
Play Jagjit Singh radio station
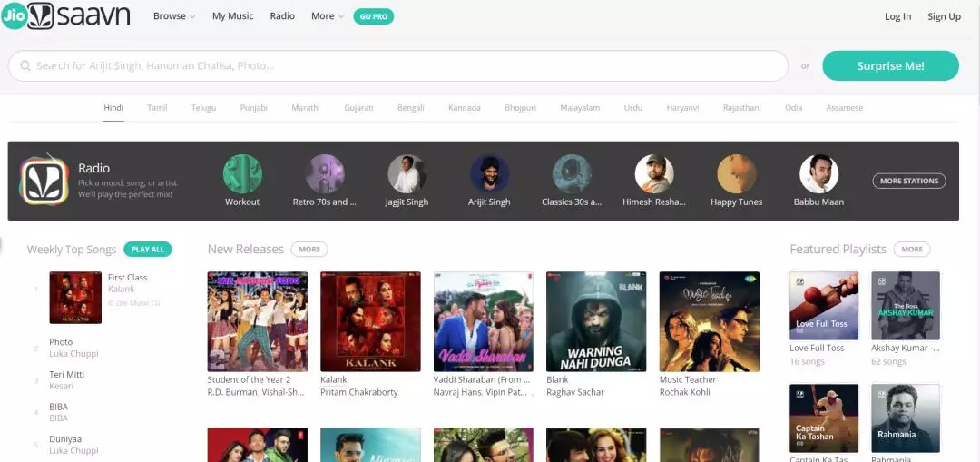click(407, 173)
